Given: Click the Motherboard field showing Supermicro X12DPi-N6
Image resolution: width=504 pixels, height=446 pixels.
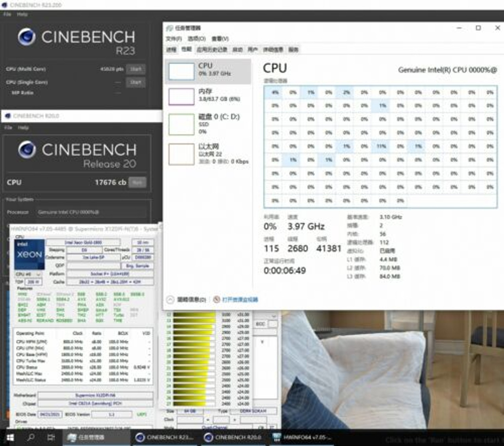Looking at the screenshot, I should (96, 395).
